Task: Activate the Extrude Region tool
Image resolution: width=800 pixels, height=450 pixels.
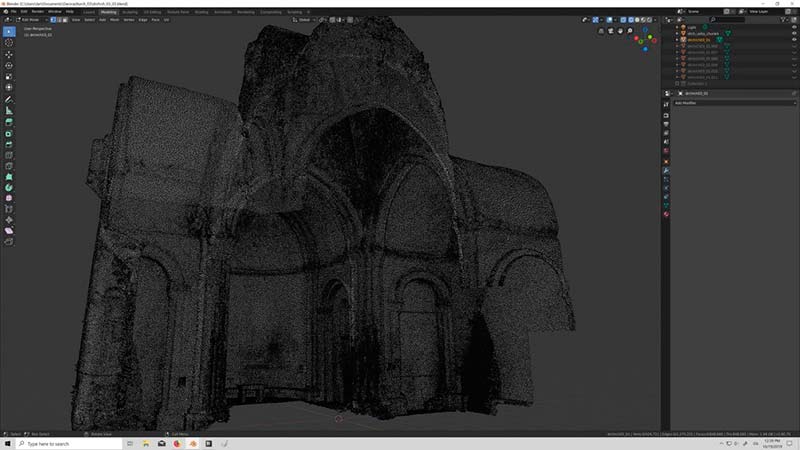Action: (9, 122)
